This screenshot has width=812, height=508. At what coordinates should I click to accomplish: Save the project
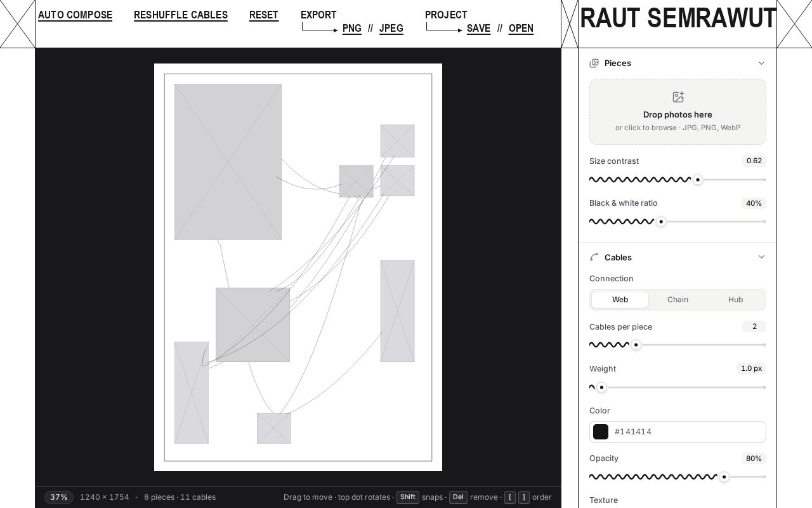coord(479,29)
